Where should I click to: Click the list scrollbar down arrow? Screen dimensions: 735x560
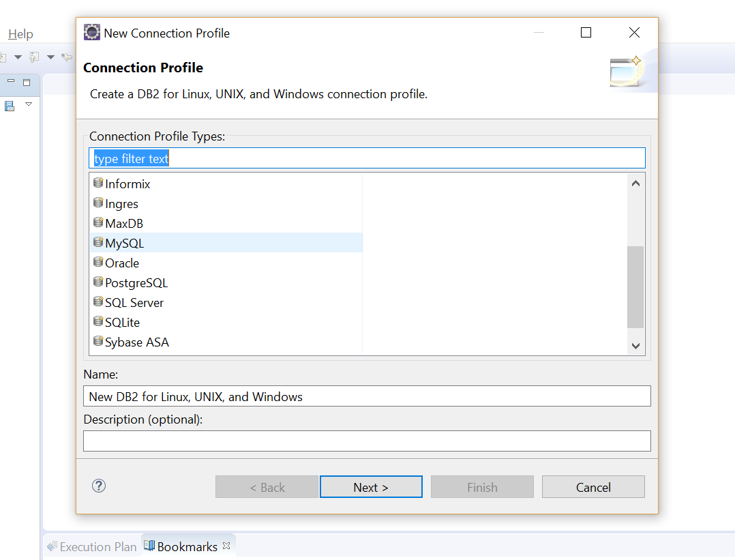coord(635,346)
